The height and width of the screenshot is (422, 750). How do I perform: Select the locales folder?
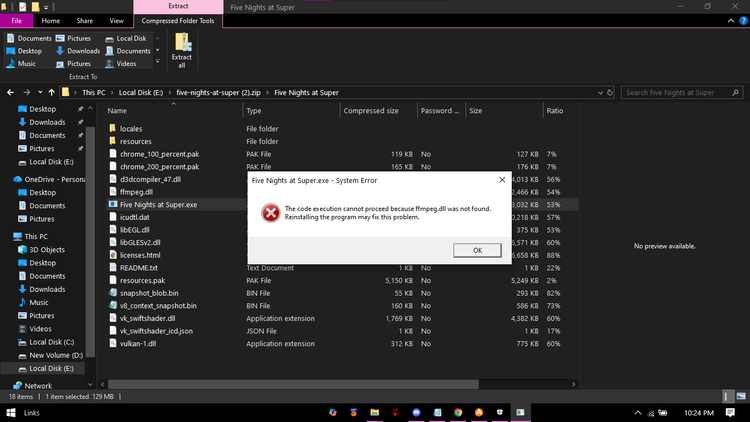[131, 129]
